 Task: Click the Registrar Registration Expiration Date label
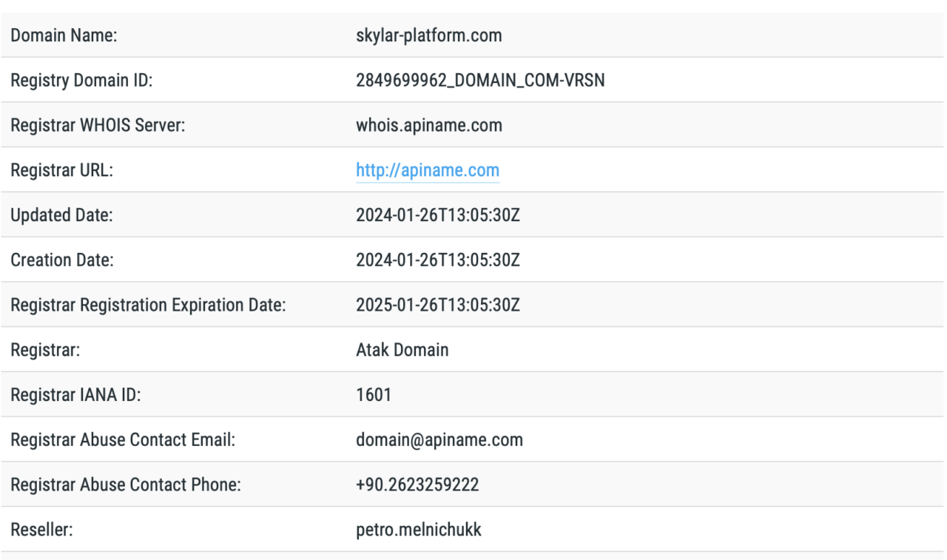148,306
